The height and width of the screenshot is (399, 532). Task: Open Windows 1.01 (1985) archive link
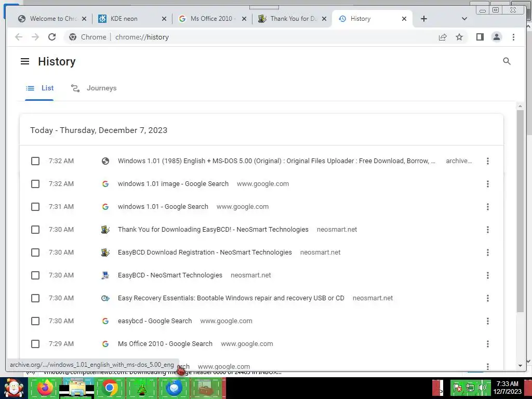coord(276,161)
